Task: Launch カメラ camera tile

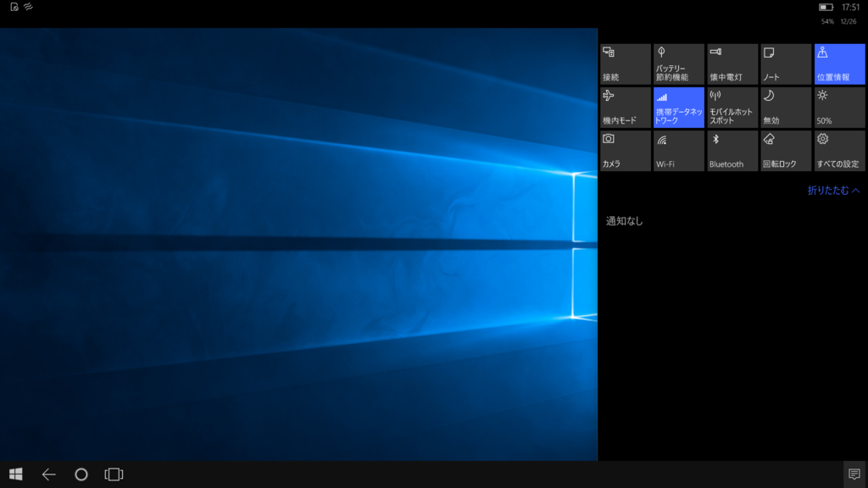Action: pos(626,151)
